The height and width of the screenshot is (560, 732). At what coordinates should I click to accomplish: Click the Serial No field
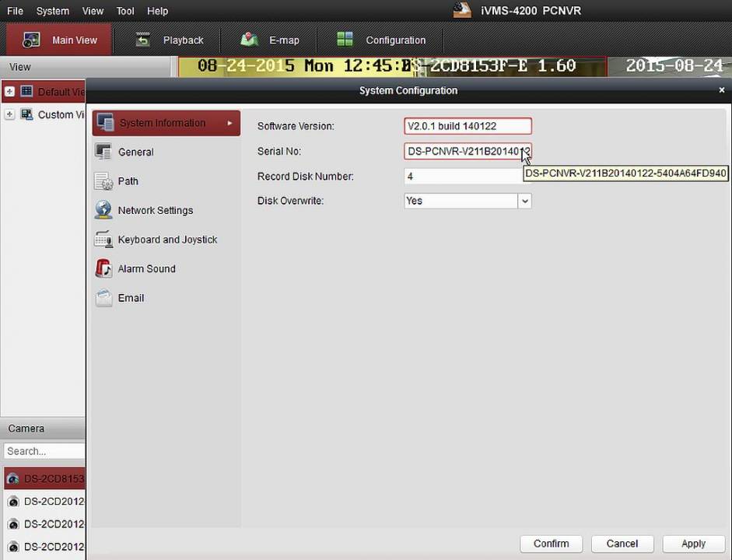(468, 151)
